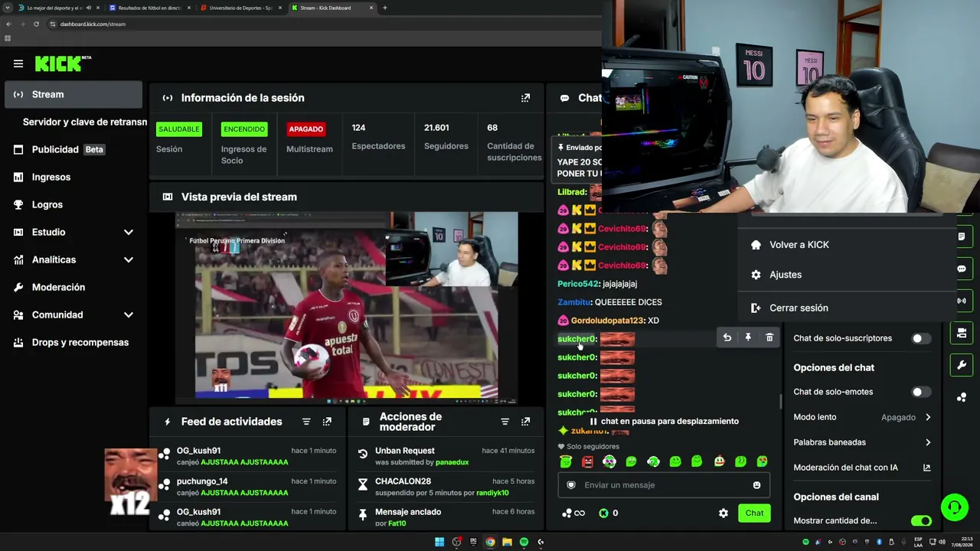Screen dimensions: 980x551
Task: Go back in the browser
Action: pos(8,24)
